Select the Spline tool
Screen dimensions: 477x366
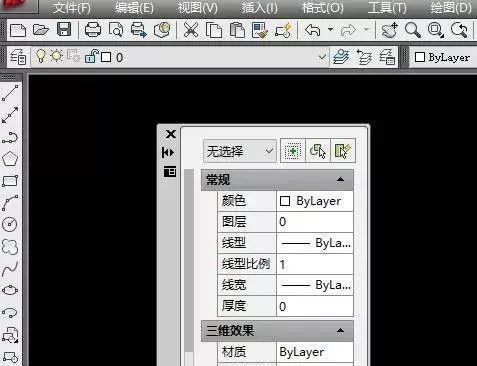click(10, 269)
